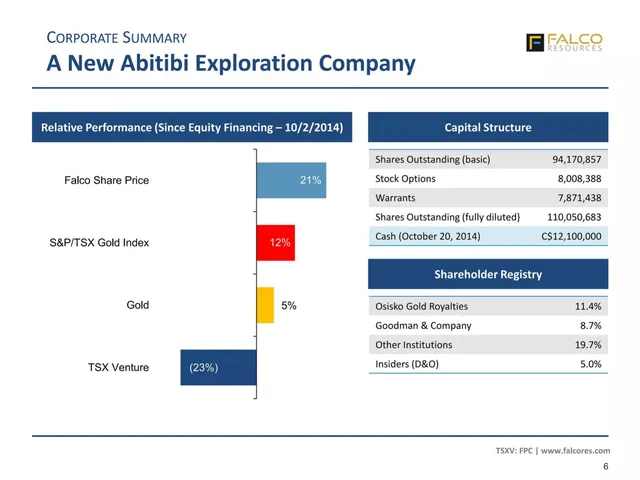
Task: Click the value 8,008,388
Action: [x=580, y=178]
